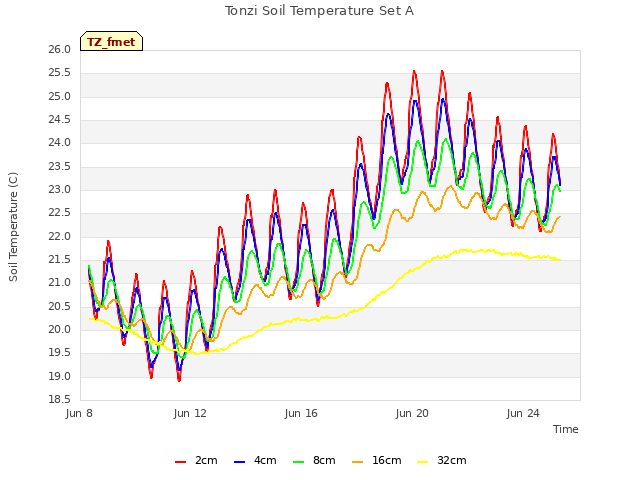Viewport: 640px width, 480px height.
Task: Click the Jun 20 x-axis tick label
Action: (x=412, y=413)
